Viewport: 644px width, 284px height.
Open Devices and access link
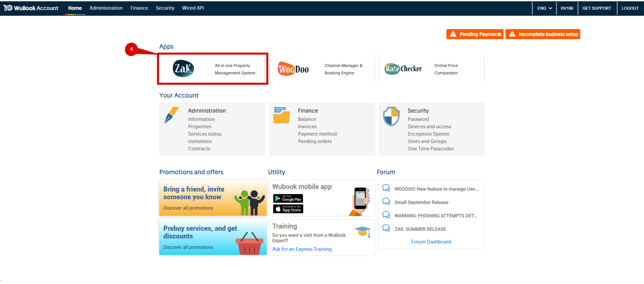[430, 127]
